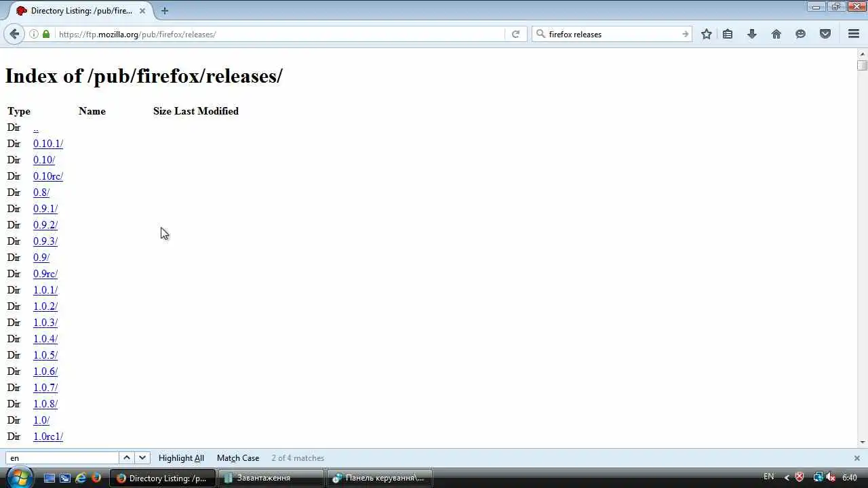
Task: Click the scrollbar up arrow
Action: coord(862,54)
